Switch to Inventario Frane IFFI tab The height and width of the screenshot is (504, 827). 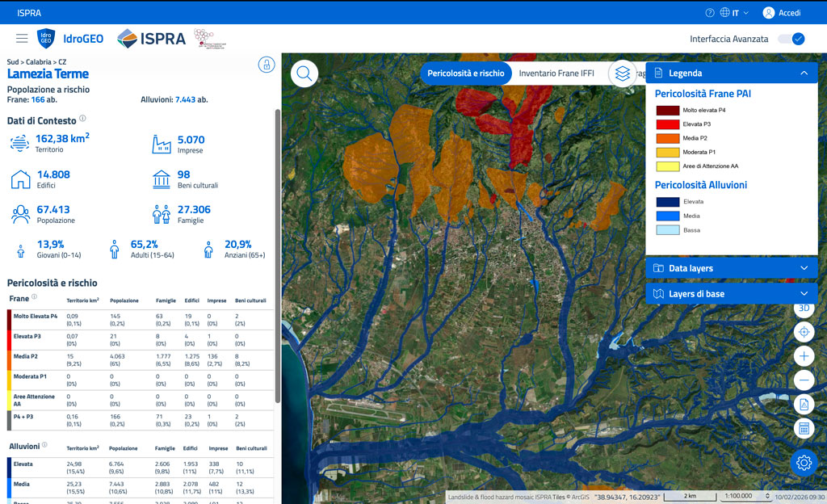pyautogui.click(x=556, y=73)
